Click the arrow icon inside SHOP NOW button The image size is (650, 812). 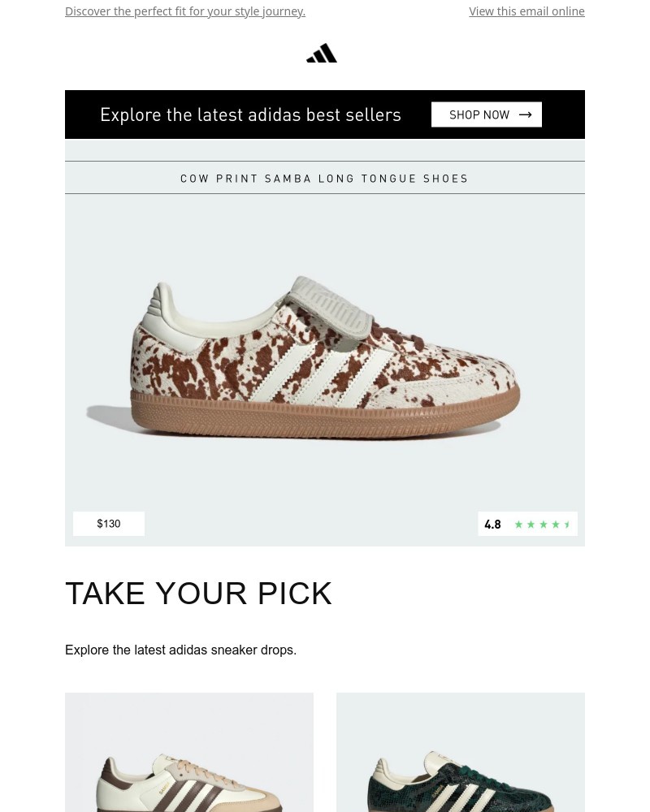[x=525, y=114]
